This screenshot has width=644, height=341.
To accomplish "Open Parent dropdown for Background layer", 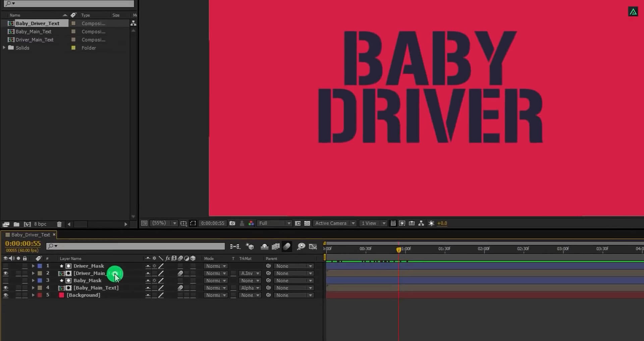I will click(294, 295).
